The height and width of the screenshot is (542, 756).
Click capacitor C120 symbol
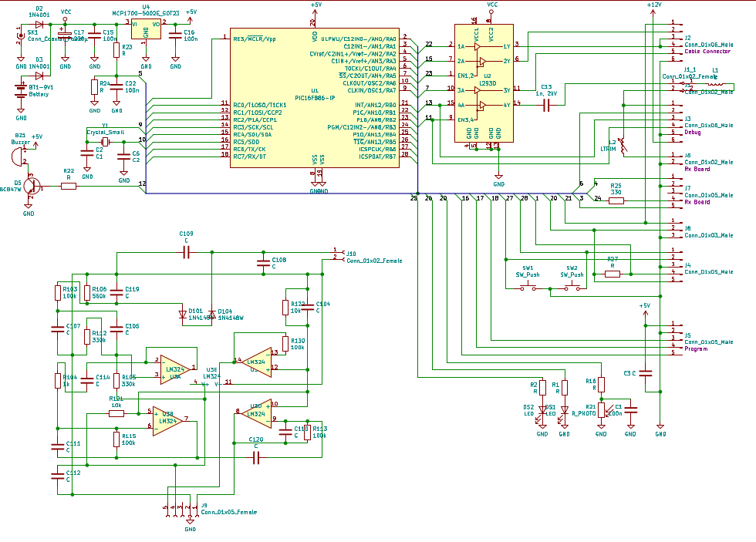point(256,457)
